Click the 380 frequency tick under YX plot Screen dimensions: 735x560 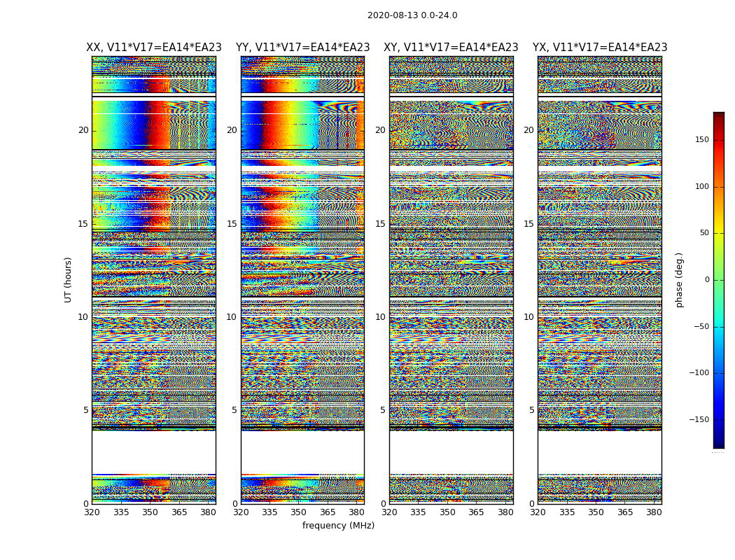[654, 512]
